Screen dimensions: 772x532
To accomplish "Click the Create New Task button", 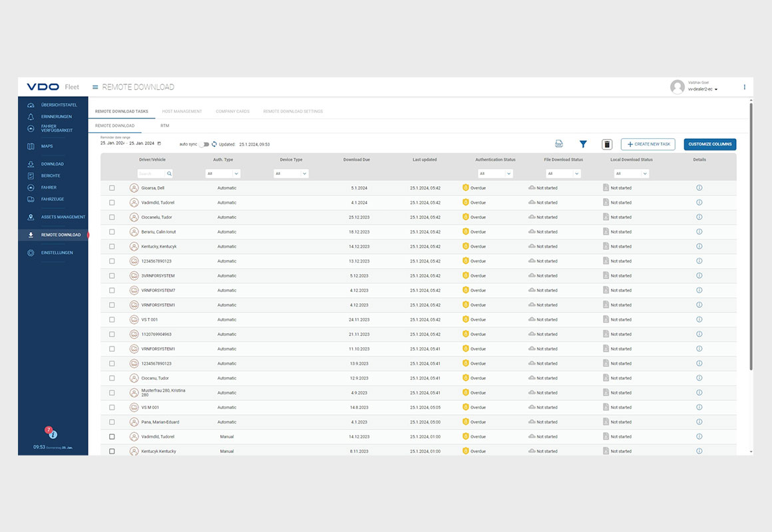I will (x=648, y=144).
